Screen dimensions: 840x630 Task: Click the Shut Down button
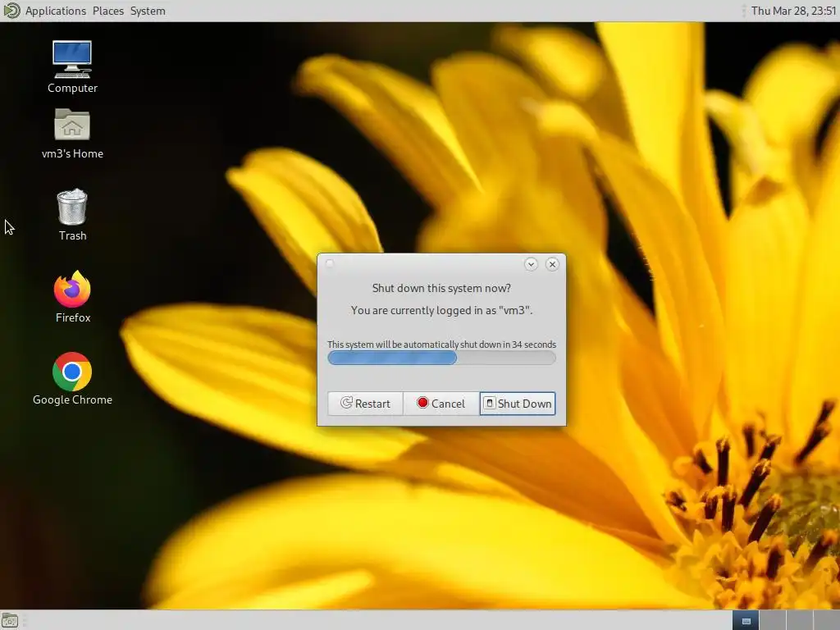point(518,404)
